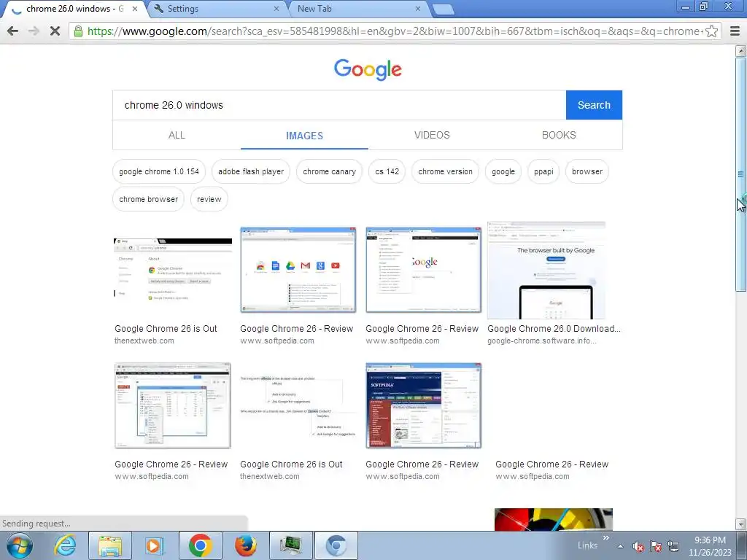Select the Chromium taskbar icon
The width and height of the screenshot is (747, 560).
coord(336,545)
